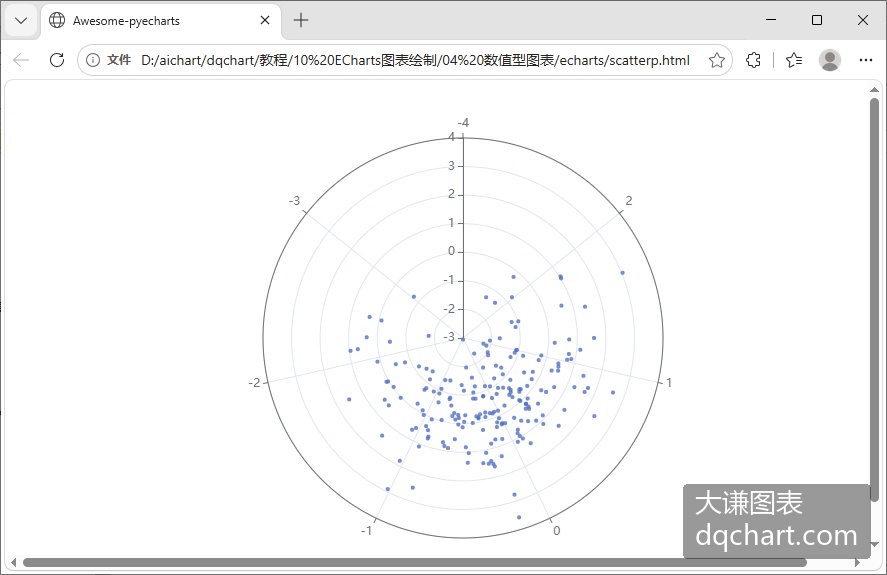Minimize the browser window
887x575 pixels.
[x=770, y=20]
